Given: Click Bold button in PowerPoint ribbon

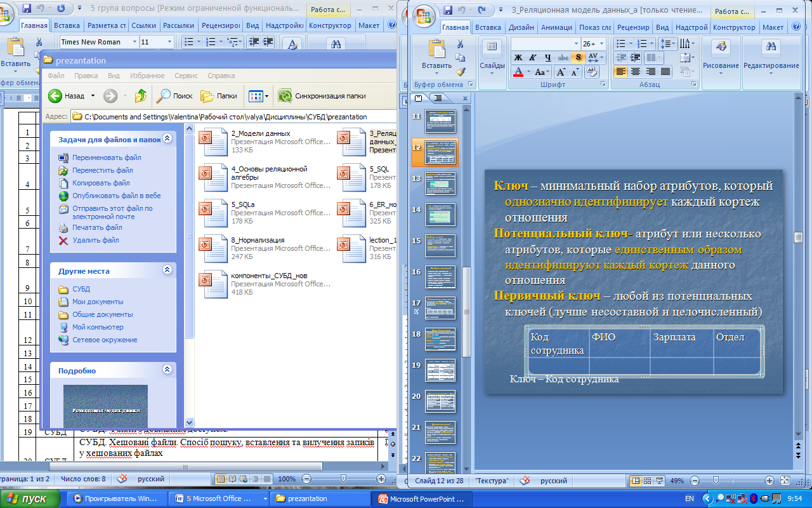Looking at the screenshot, I should [518, 58].
